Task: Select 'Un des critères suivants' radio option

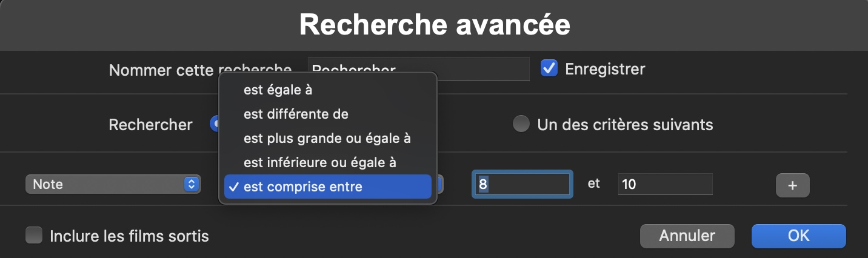Action: tap(521, 125)
